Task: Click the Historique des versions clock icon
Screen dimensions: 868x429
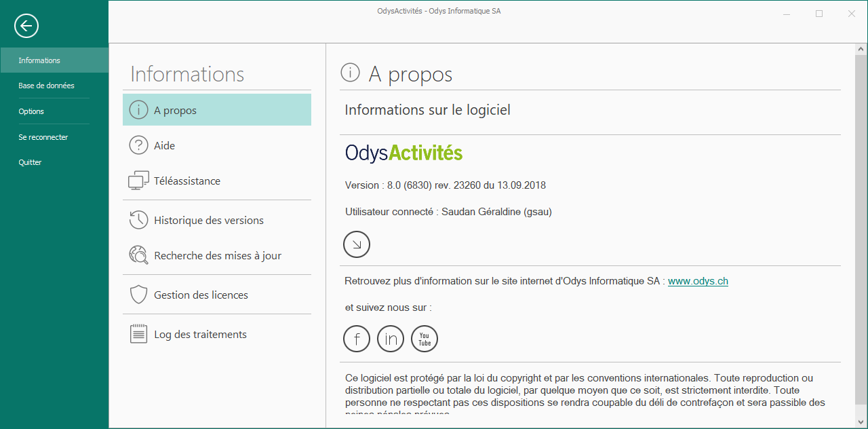Action: coord(138,220)
